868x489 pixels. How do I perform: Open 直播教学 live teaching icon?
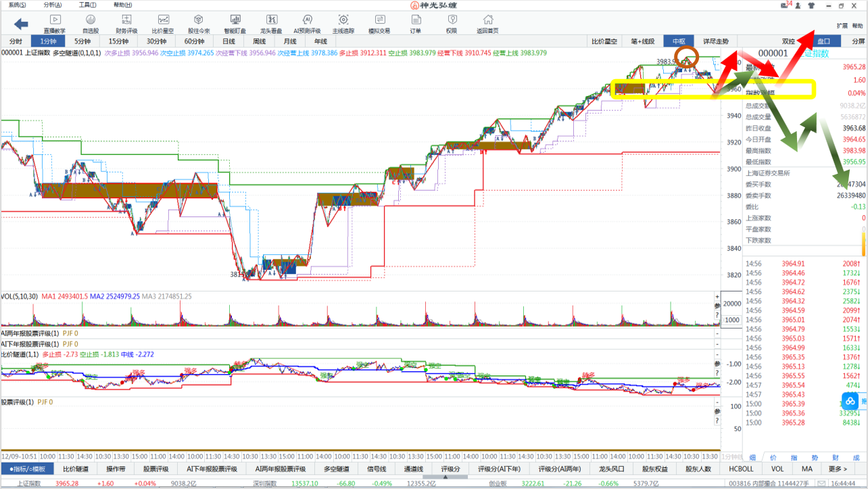pos(55,24)
